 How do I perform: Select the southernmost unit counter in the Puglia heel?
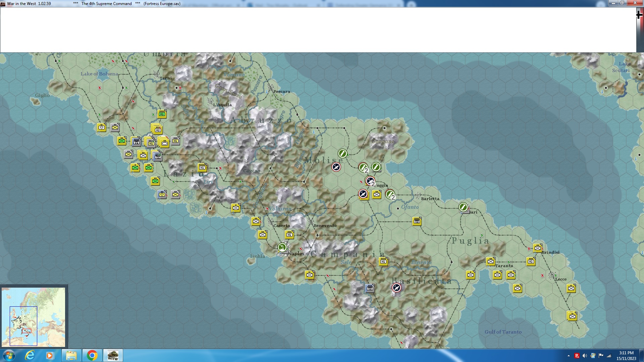pyautogui.click(x=572, y=316)
